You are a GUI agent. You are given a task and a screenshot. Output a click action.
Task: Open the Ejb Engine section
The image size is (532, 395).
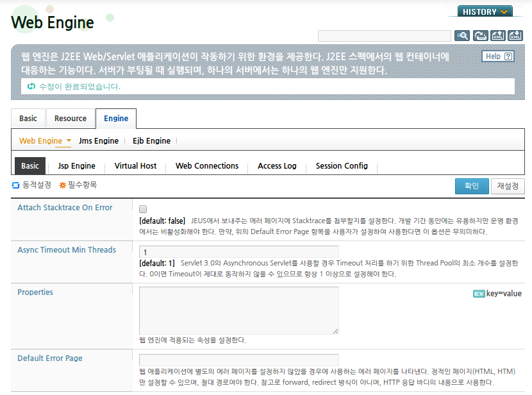coord(151,141)
